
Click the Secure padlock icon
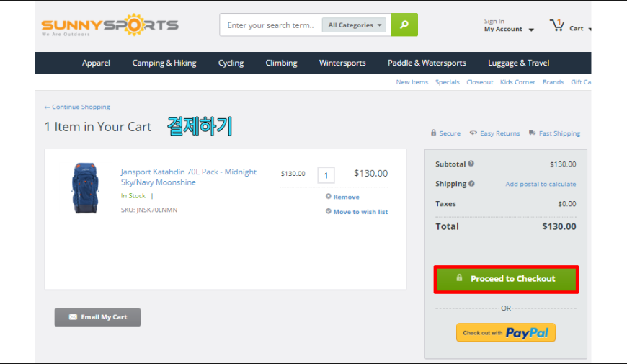[x=433, y=133]
